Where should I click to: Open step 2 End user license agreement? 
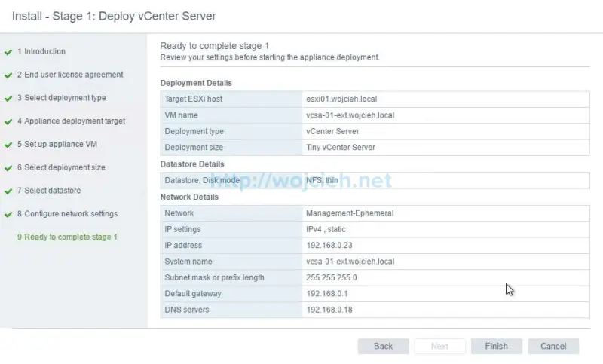pyautogui.click(x=70, y=75)
